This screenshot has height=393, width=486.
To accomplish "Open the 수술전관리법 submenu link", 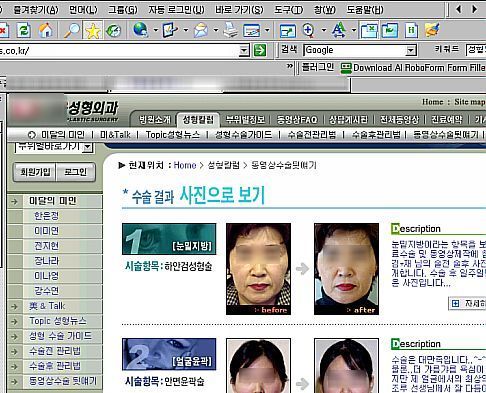I will (x=312, y=135).
